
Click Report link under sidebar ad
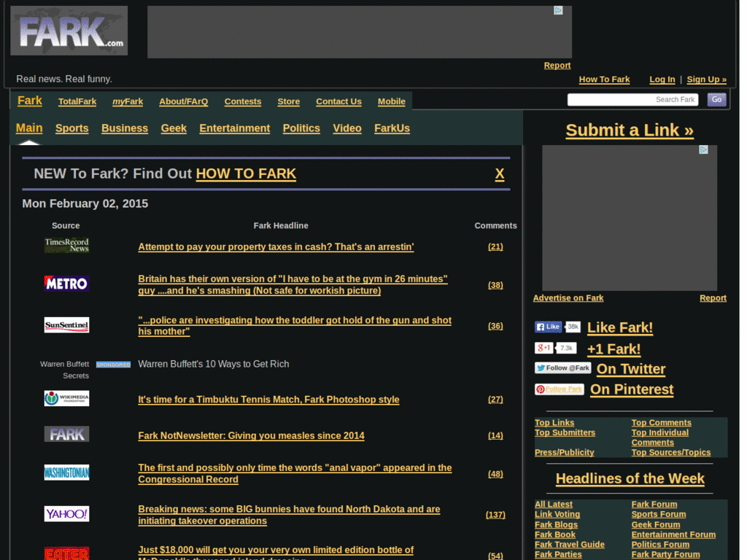pyautogui.click(x=713, y=298)
